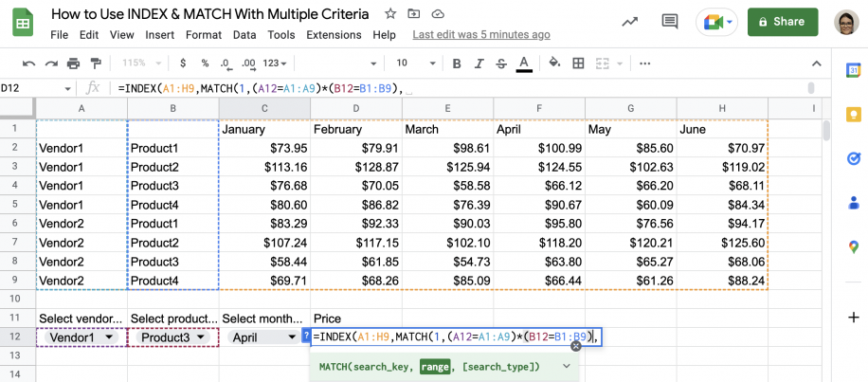This screenshot has height=382, width=868.
Task: Redo the last action
Action: pyautogui.click(x=51, y=64)
